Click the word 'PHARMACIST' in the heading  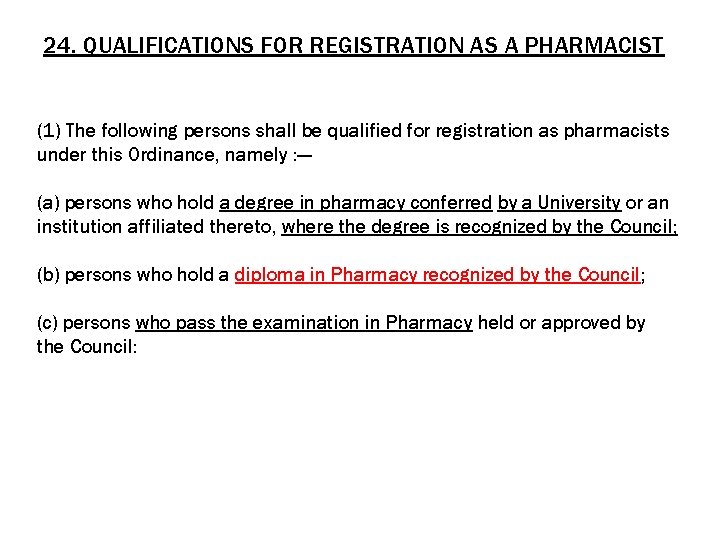pyautogui.click(x=594, y=45)
